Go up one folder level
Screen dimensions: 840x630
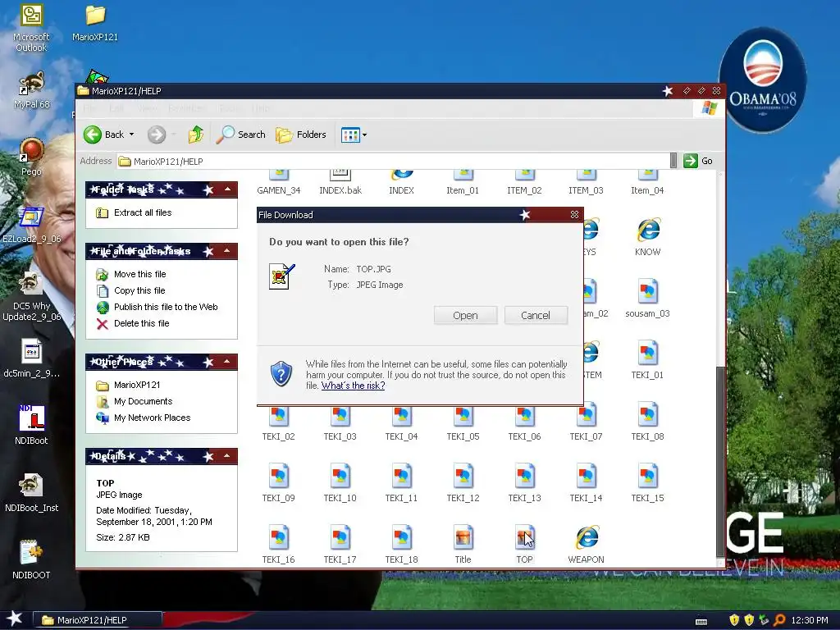[195, 135]
